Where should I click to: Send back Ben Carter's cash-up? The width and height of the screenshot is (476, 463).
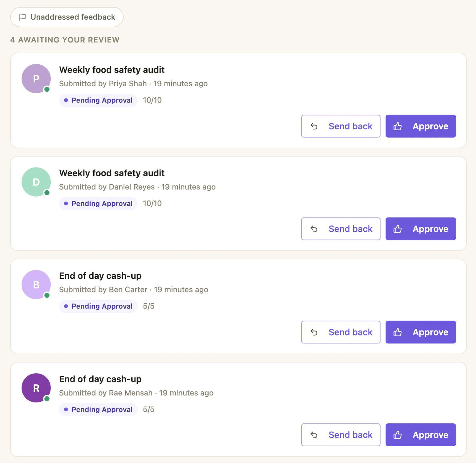tap(341, 332)
